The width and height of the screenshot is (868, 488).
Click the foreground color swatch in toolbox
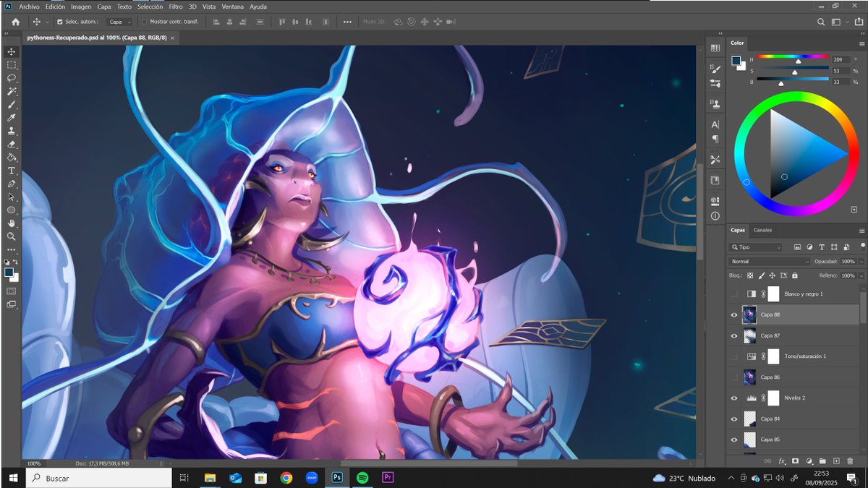9,273
